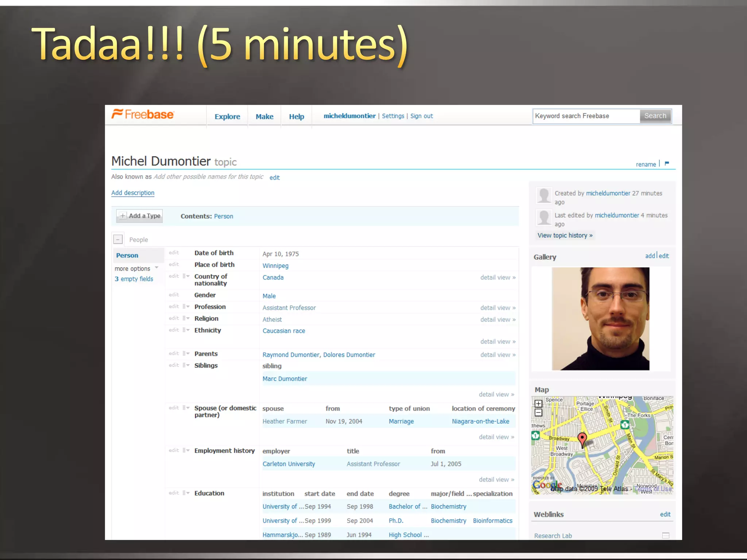Click the last editor avatar icon
Screen dimensions: 747x560
pos(544,218)
